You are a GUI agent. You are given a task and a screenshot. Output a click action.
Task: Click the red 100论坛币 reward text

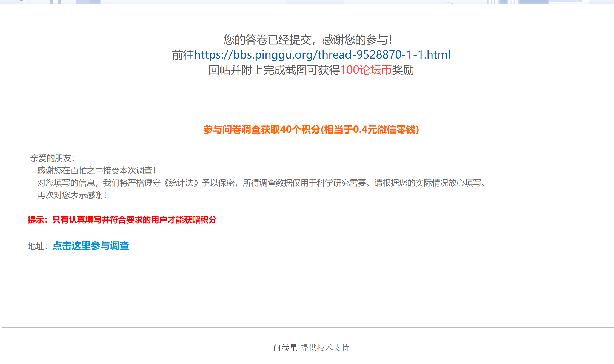click(x=366, y=70)
